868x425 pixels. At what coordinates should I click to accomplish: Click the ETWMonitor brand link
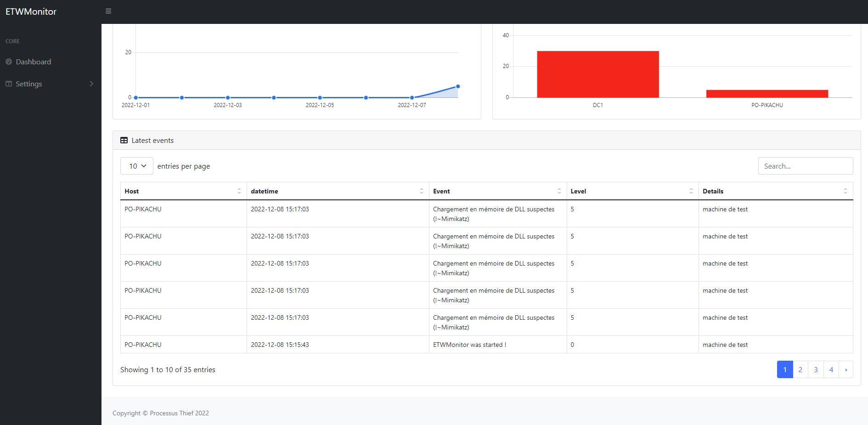tap(31, 11)
